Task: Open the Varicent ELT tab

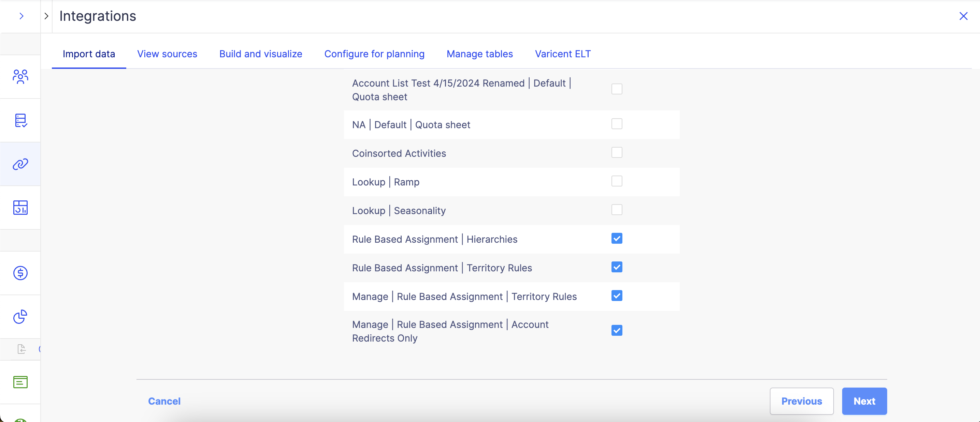Action: point(563,54)
